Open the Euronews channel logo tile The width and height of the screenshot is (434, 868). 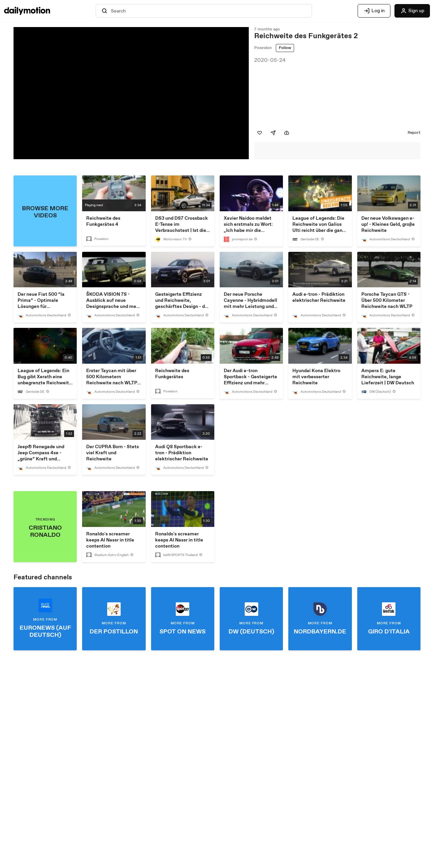[45, 605]
